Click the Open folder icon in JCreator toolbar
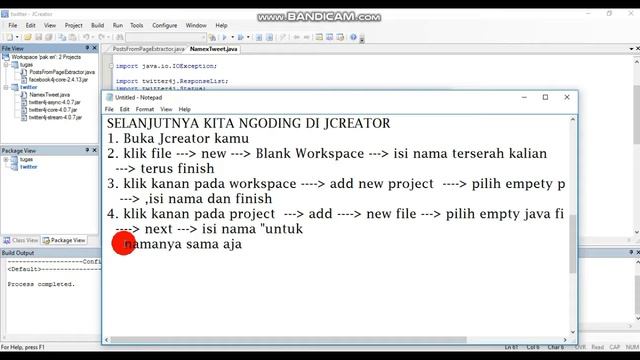Screen dimensions: 640x360 [x=27, y=37]
